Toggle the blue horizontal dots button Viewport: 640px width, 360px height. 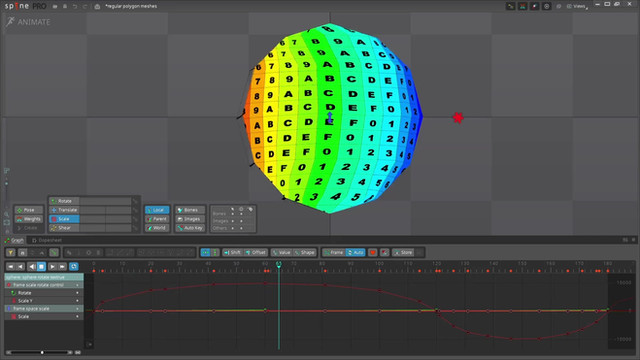point(205,253)
